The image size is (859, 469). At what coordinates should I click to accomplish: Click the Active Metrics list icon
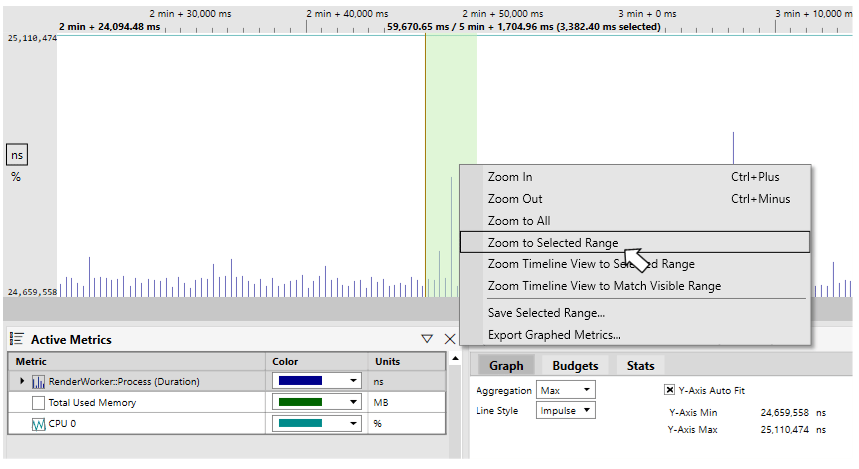pyautogui.click(x=16, y=339)
